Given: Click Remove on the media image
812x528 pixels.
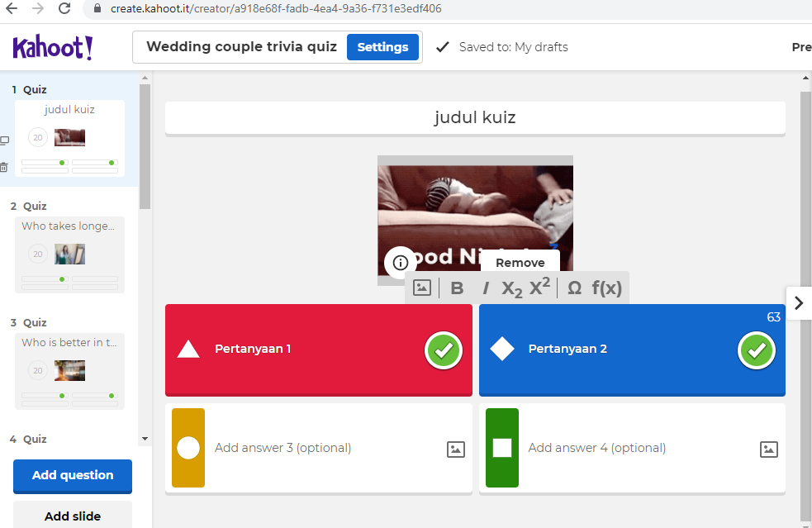Looking at the screenshot, I should pyautogui.click(x=520, y=263).
